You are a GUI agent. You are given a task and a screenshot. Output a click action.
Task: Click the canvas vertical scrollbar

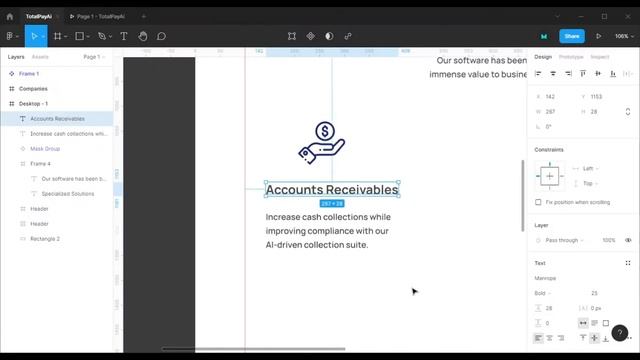point(522,196)
